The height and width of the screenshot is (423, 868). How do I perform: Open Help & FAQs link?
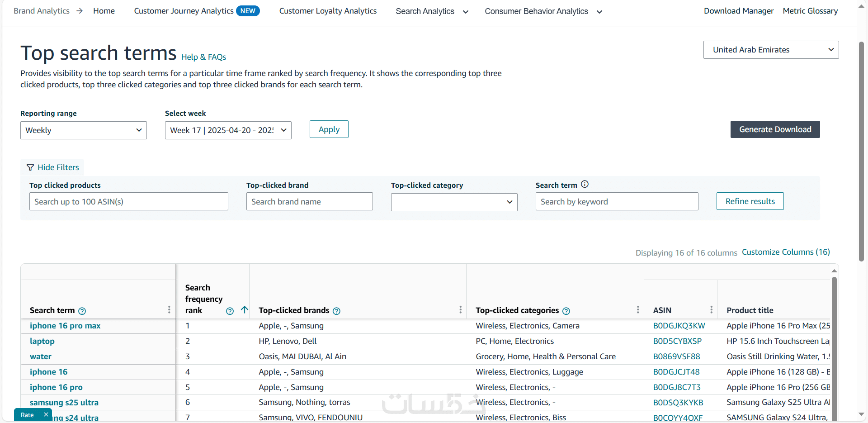click(203, 57)
